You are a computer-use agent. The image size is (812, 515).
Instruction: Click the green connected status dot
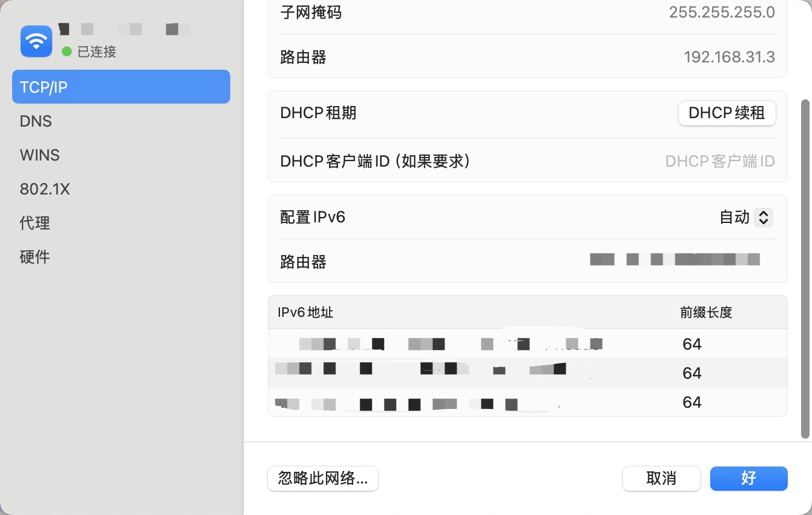click(67, 51)
